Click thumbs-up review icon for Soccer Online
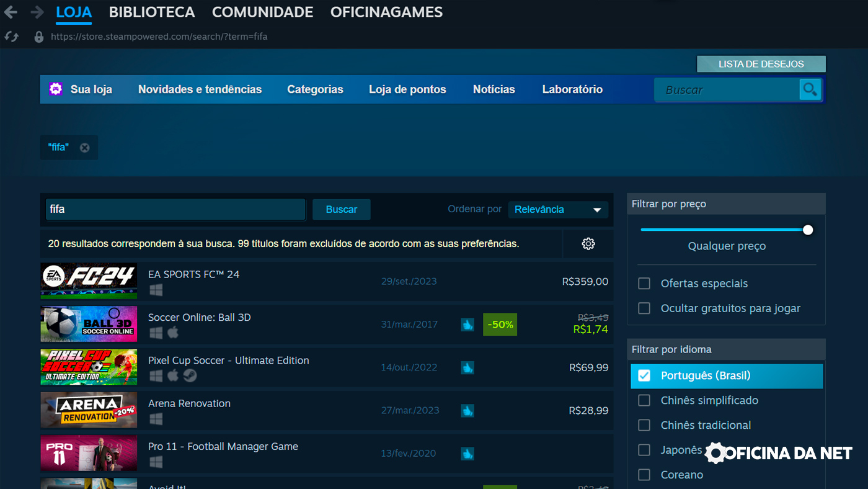The width and height of the screenshot is (868, 489). [x=467, y=325]
